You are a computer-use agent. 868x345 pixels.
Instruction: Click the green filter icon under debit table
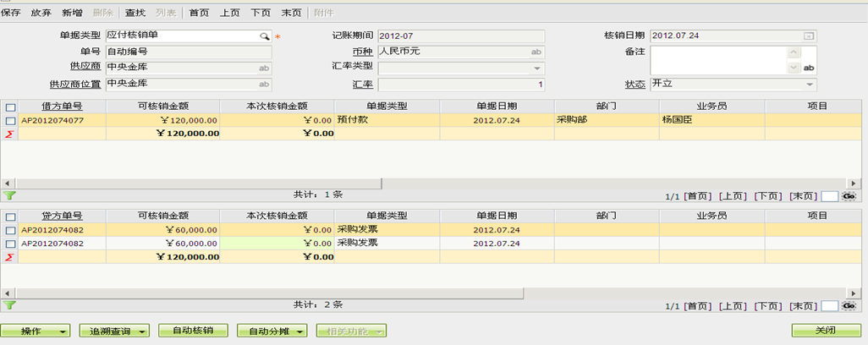pos(10,195)
